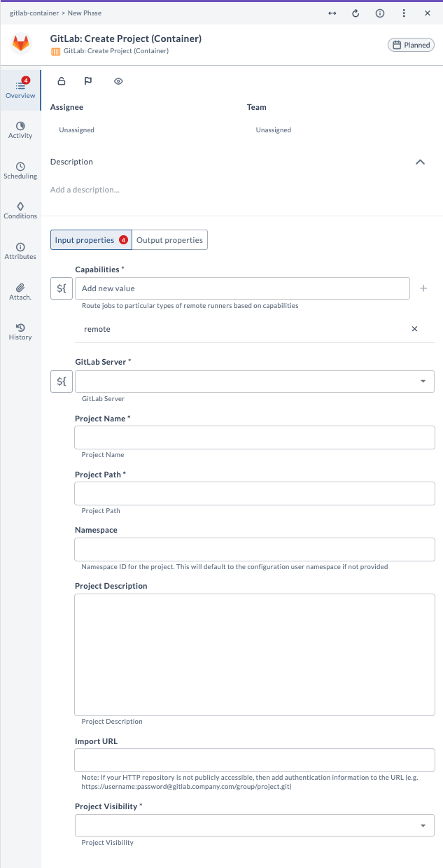Toggle the eye watch icon
This screenshot has width=443, height=868.
point(118,81)
